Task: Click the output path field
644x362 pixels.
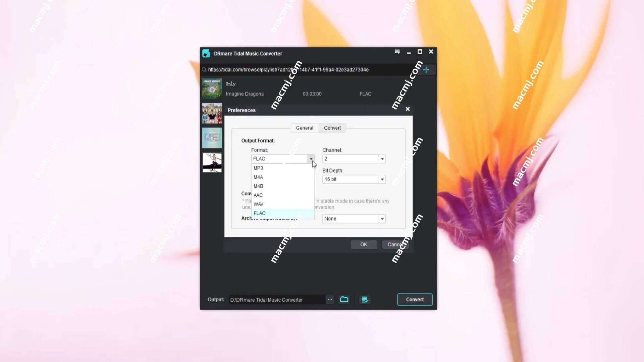Action: click(277, 300)
